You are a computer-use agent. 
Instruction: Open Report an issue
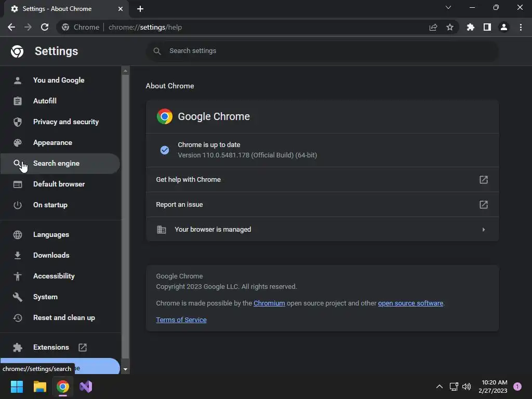[322, 205]
